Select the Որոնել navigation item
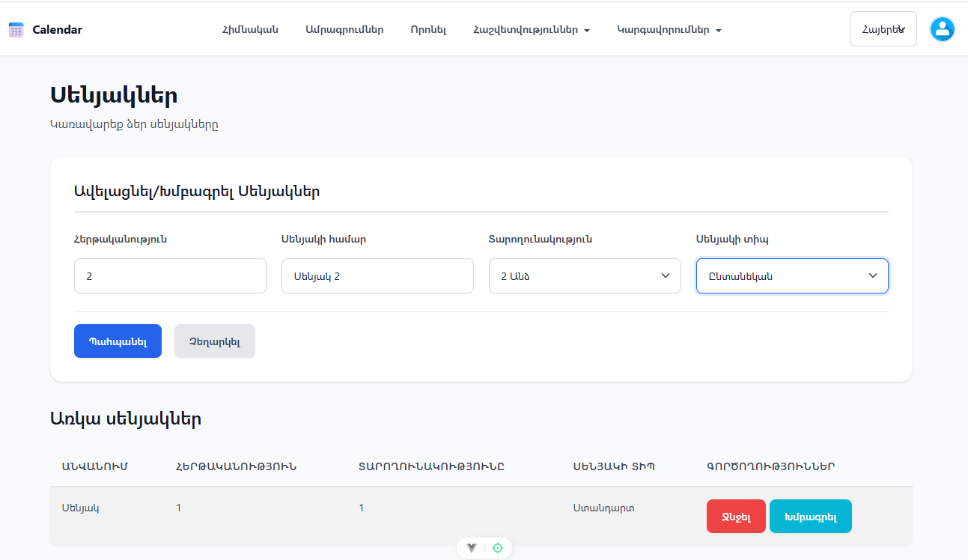 click(428, 30)
